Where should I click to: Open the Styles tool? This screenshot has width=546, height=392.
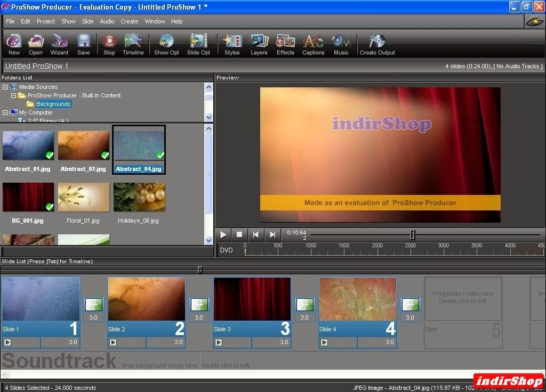(232, 44)
